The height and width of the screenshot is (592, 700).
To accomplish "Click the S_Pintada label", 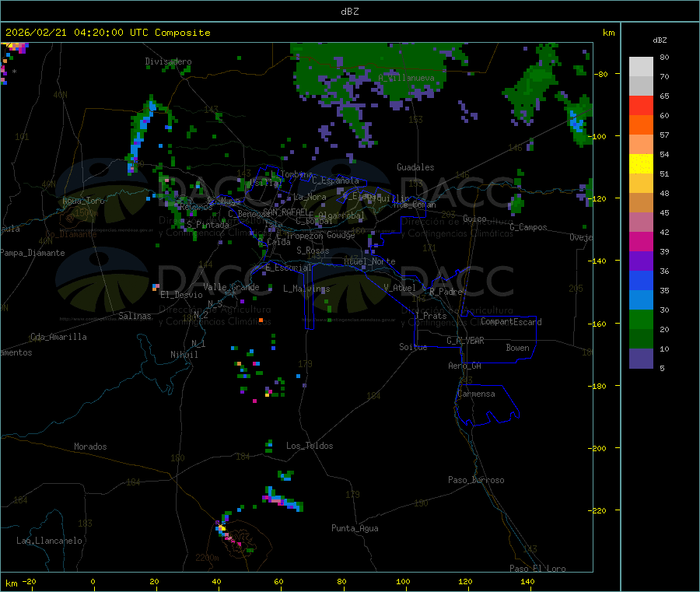I will [208, 225].
